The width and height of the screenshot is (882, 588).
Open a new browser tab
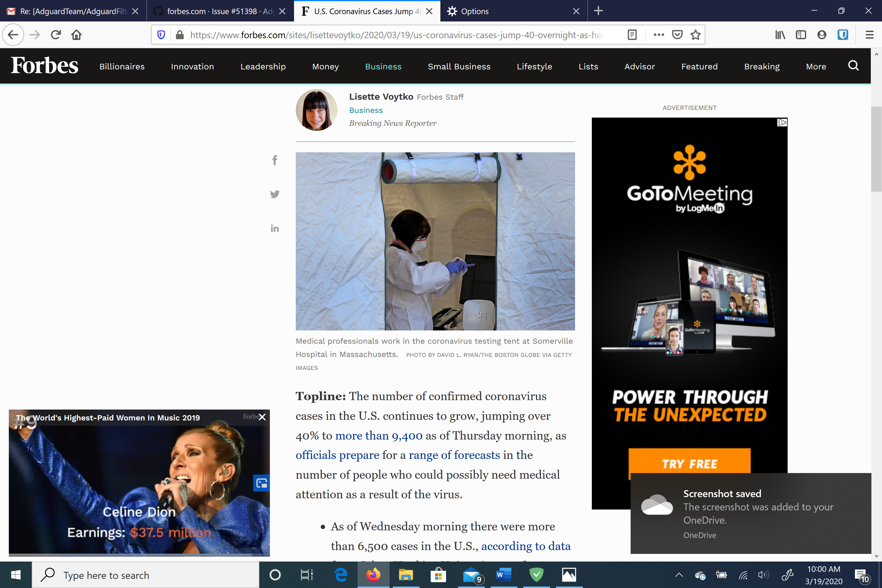click(x=599, y=11)
